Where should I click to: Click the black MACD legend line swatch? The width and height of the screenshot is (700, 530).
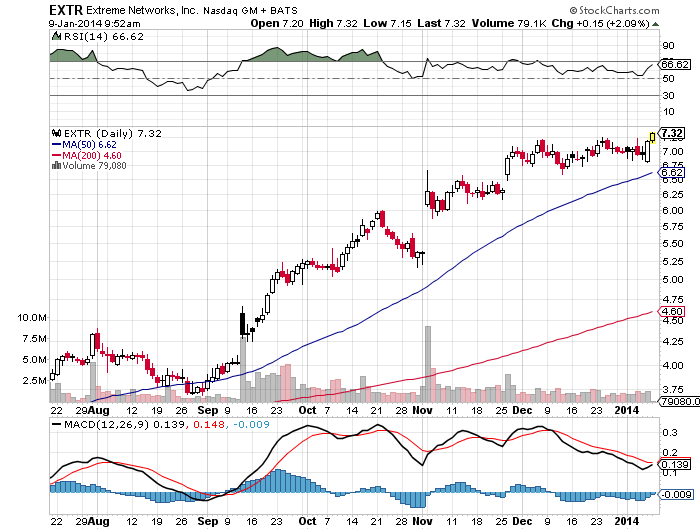click(57, 424)
